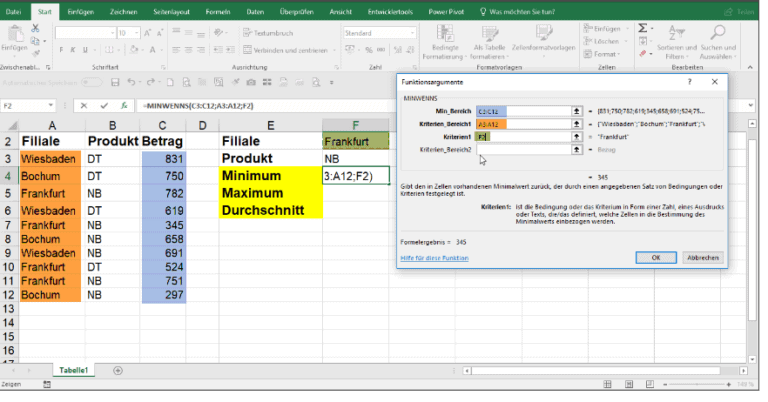Increase font size with larger A icon

click(147, 33)
